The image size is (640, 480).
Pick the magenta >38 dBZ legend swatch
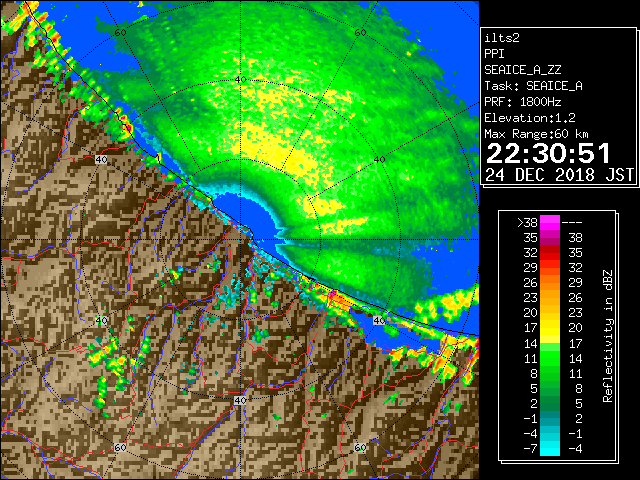pos(550,222)
